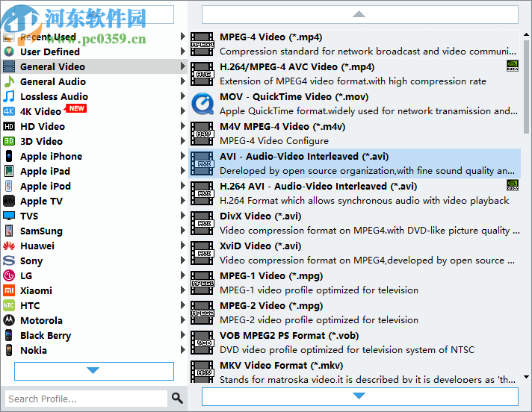Expand the Motorola submenu arrow
The image size is (532, 412).
click(x=182, y=320)
